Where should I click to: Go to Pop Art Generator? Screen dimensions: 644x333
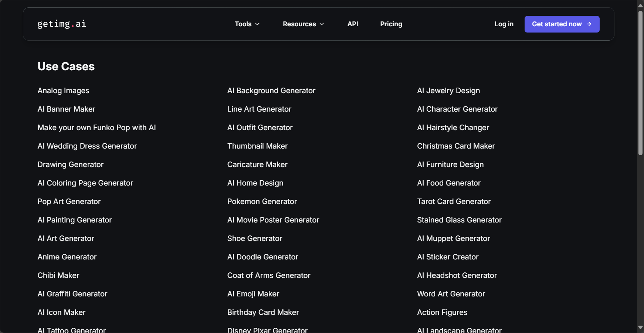[x=69, y=201]
